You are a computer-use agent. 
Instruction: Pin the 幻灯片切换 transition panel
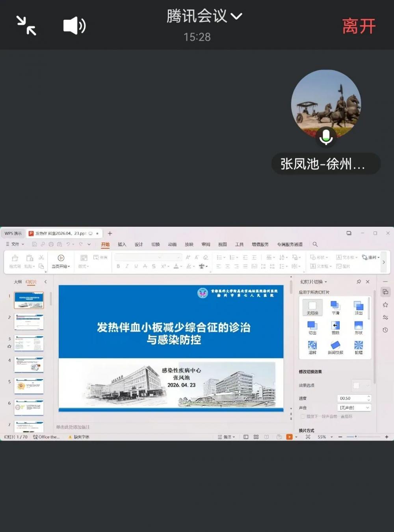[x=359, y=282]
